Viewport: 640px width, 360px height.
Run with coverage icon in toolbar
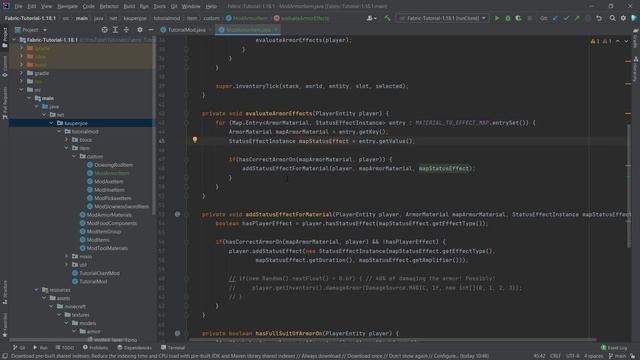tap(518, 18)
